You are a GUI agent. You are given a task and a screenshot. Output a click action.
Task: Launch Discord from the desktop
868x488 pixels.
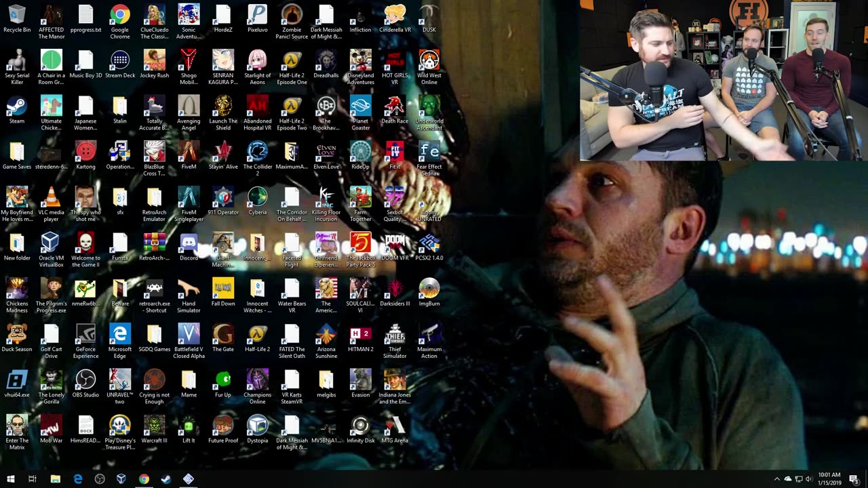click(189, 247)
